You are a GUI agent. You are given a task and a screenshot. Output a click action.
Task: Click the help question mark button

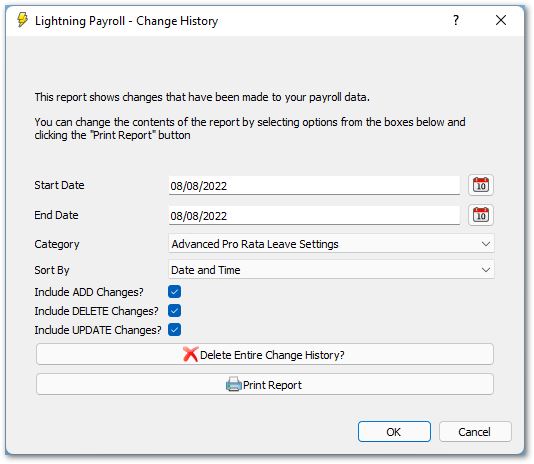pyautogui.click(x=456, y=20)
